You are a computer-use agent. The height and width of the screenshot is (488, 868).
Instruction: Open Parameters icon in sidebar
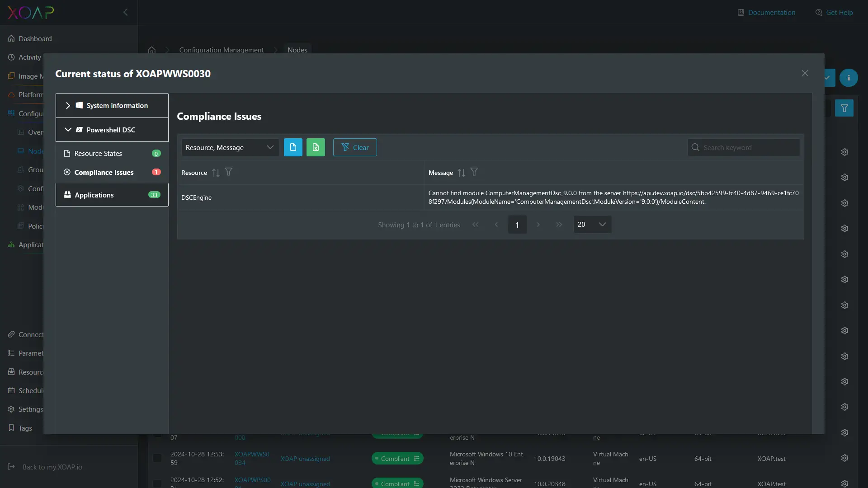(11, 353)
